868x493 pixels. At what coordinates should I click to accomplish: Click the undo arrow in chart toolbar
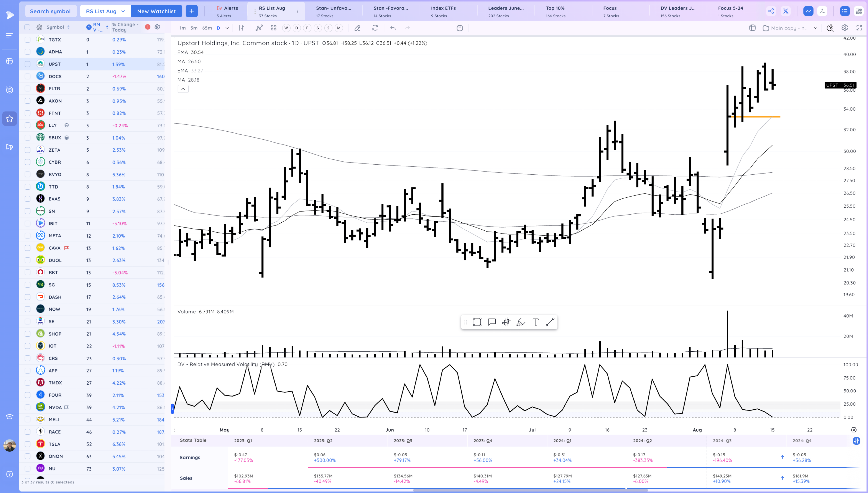[393, 28]
